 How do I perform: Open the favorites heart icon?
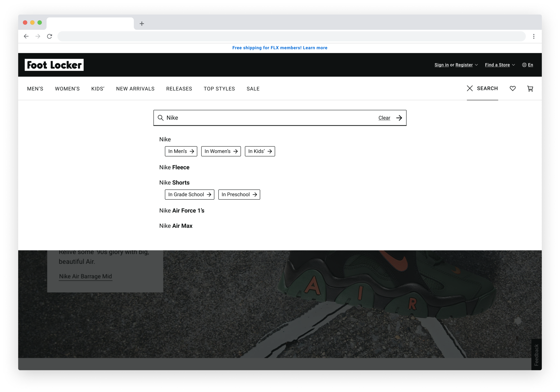(513, 88)
